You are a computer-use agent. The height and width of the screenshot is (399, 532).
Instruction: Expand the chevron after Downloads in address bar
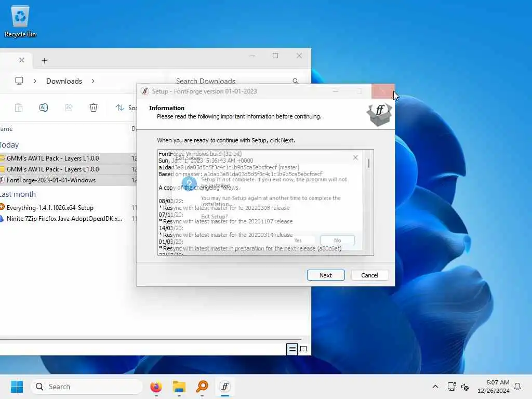pyautogui.click(x=93, y=81)
